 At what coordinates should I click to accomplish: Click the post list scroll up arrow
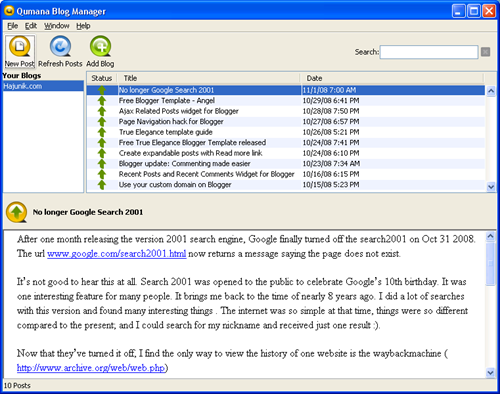tap(491, 91)
